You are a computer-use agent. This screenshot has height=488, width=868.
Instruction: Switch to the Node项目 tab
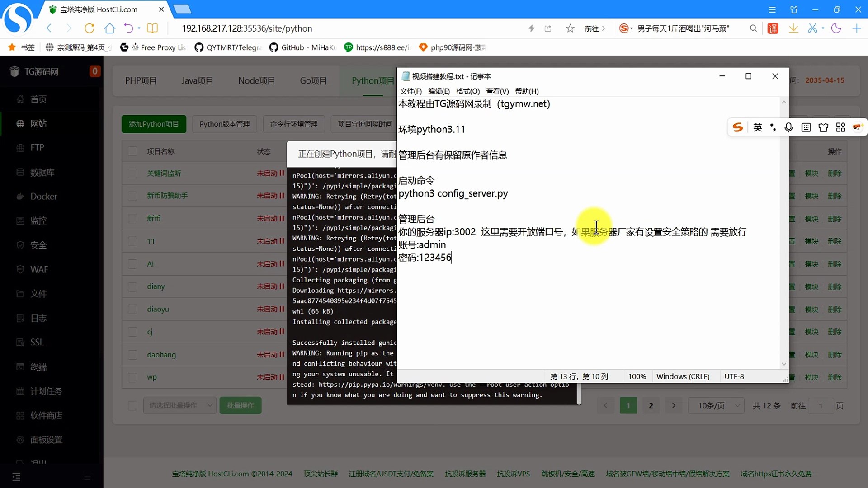(256, 81)
